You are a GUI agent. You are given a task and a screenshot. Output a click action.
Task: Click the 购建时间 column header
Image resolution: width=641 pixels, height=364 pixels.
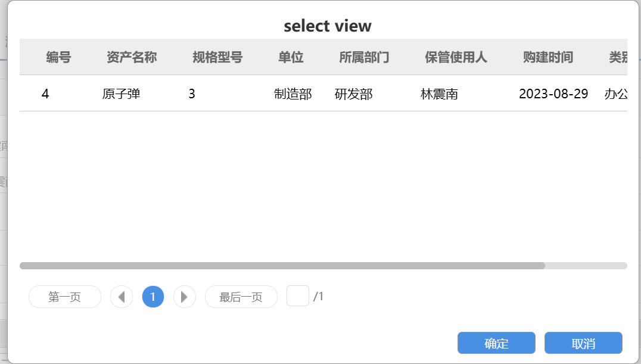click(548, 57)
